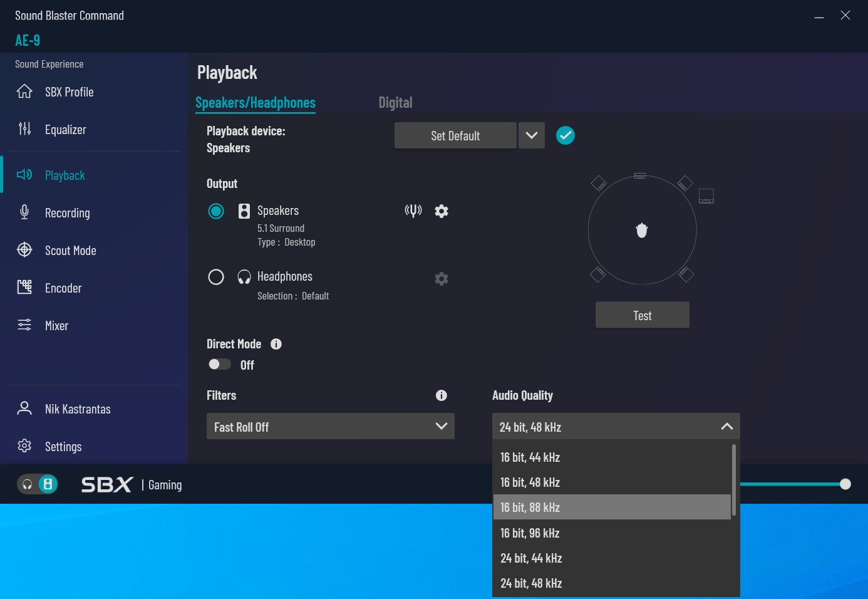This screenshot has width=868, height=599.
Task: Open Recording microphone icon
Action: point(24,212)
